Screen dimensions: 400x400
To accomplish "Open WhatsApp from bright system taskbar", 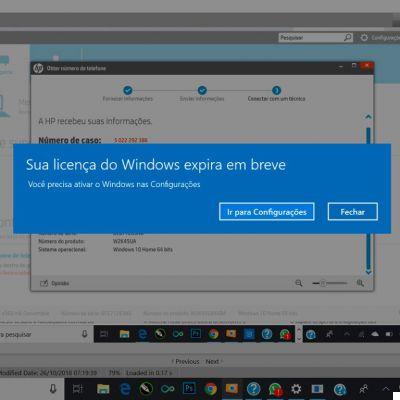I will coord(275,389).
